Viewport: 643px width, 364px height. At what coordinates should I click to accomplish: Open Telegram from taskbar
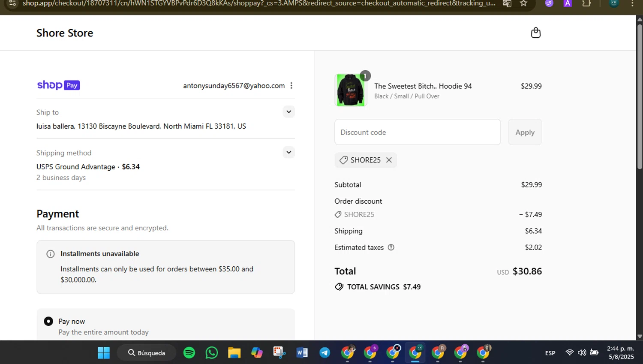click(325, 353)
